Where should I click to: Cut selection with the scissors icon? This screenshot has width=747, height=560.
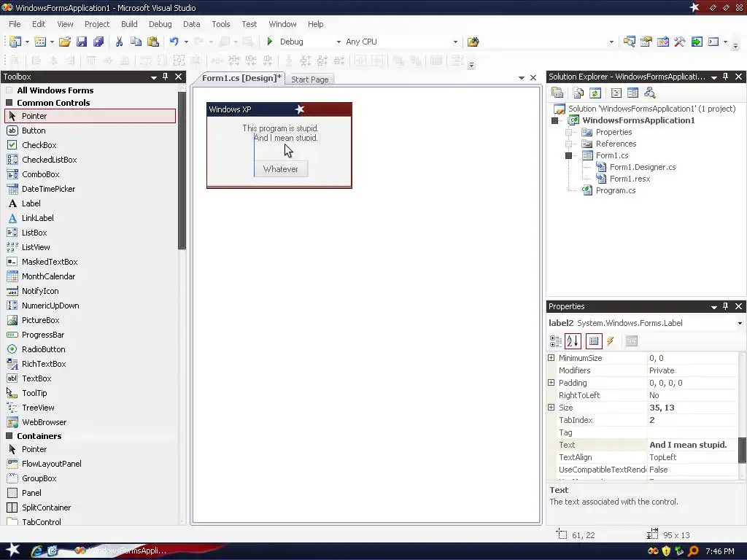click(x=119, y=42)
